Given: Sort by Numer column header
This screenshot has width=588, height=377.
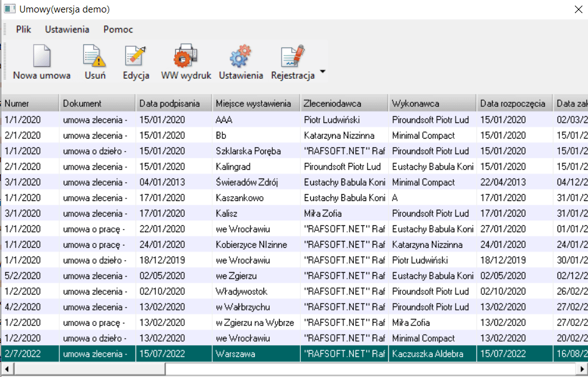Looking at the screenshot, I should click(x=30, y=104).
